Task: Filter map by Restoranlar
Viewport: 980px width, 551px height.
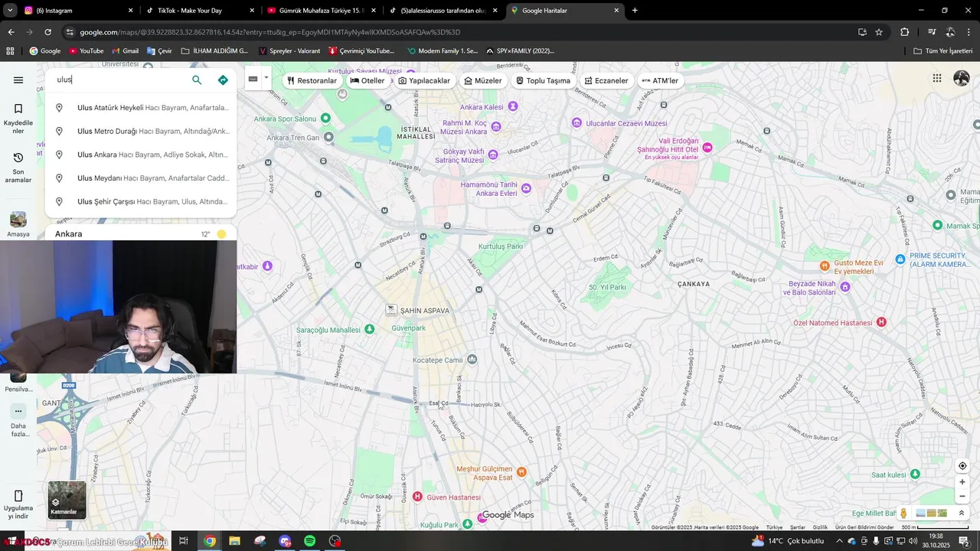Action: pos(312,80)
